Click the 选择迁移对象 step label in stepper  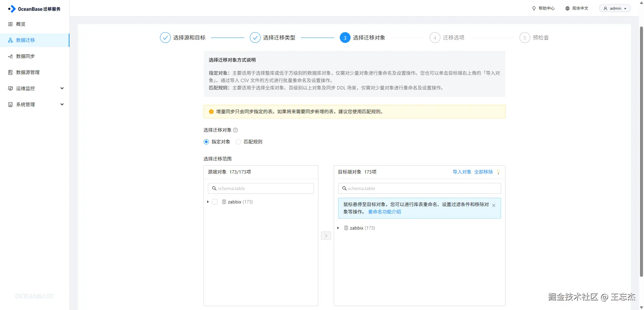[369, 38]
